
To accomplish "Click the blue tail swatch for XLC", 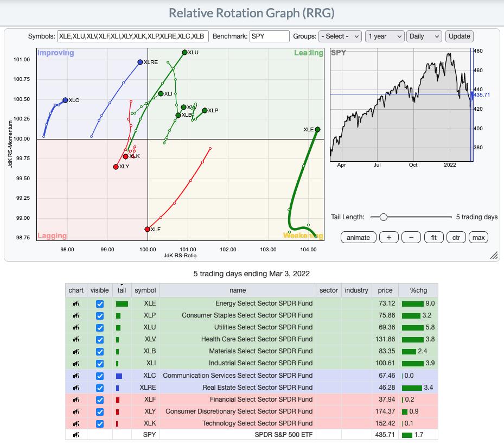I will (x=119, y=376).
